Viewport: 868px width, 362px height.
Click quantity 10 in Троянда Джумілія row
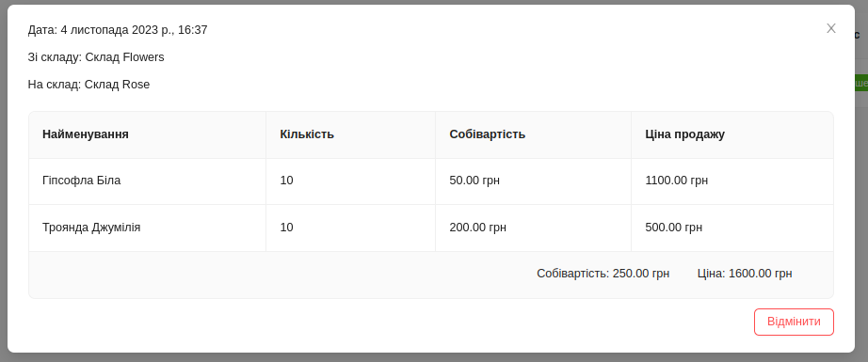point(287,228)
